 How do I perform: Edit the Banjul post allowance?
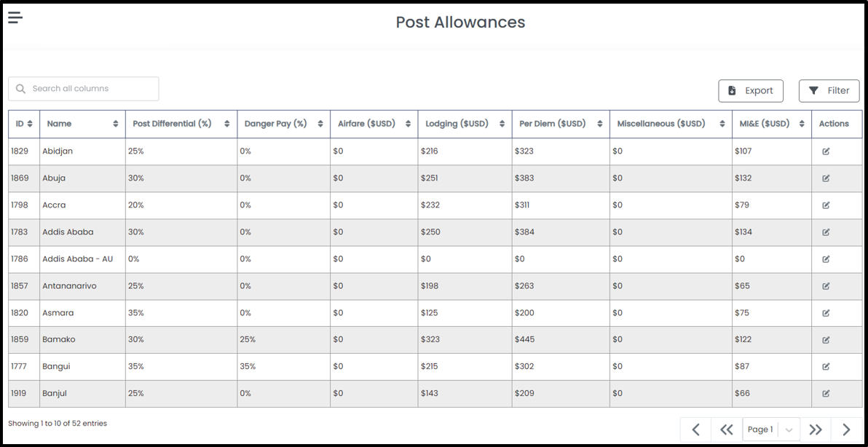(825, 393)
